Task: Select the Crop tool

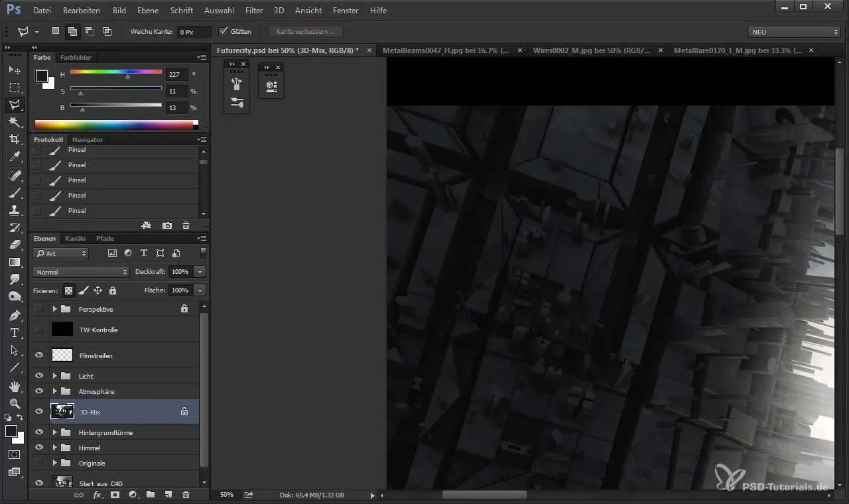Action: tap(15, 139)
